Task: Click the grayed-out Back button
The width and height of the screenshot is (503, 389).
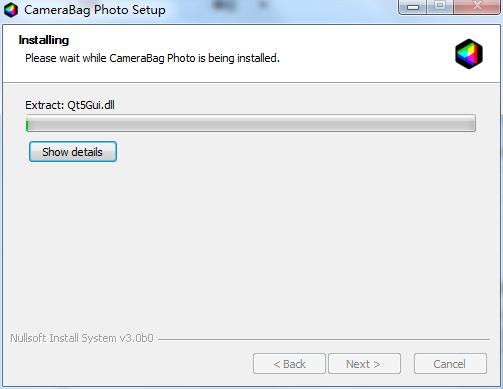Action: click(289, 364)
